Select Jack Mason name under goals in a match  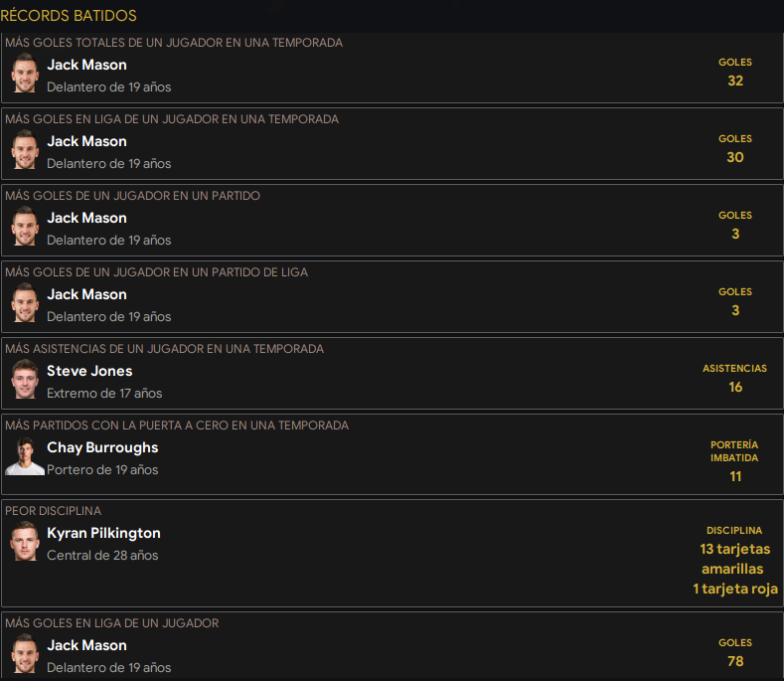(86, 218)
